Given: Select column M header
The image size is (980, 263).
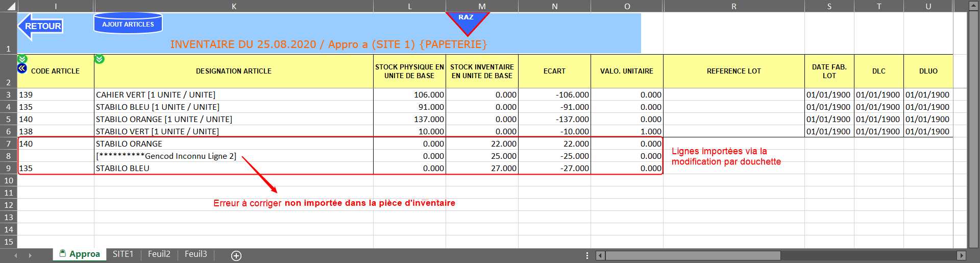Looking at the screenshot, I should (x=482, y=6).
